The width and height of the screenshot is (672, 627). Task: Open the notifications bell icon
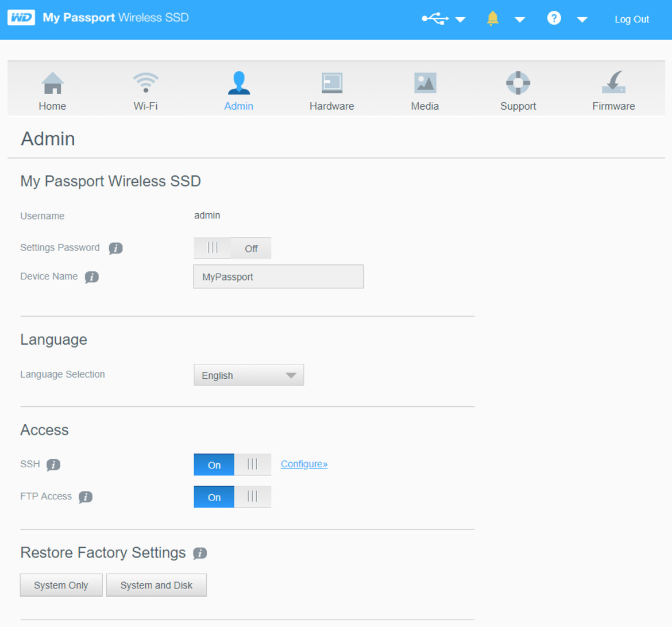[492, 18]
